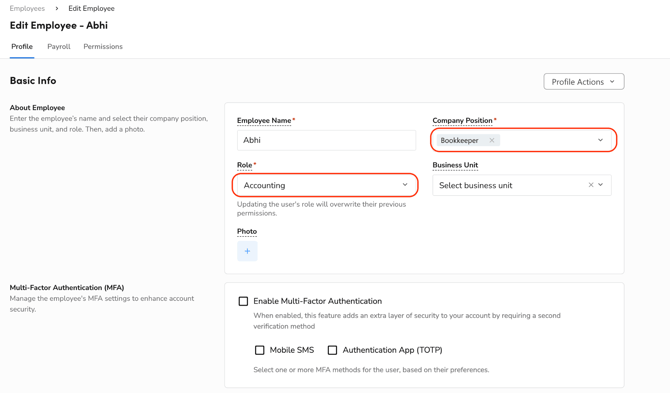
Task: Open the Role dropdown showing Accounting
Action: [x=326, y=185]
